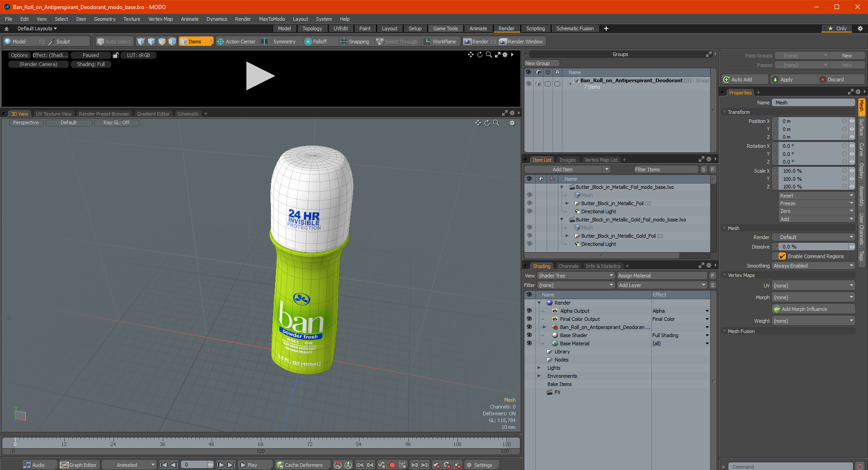Select Edges selection mode icon
The height and width of the screenshot is (470, 868).
pyautogui.click(x=151, y=42)
